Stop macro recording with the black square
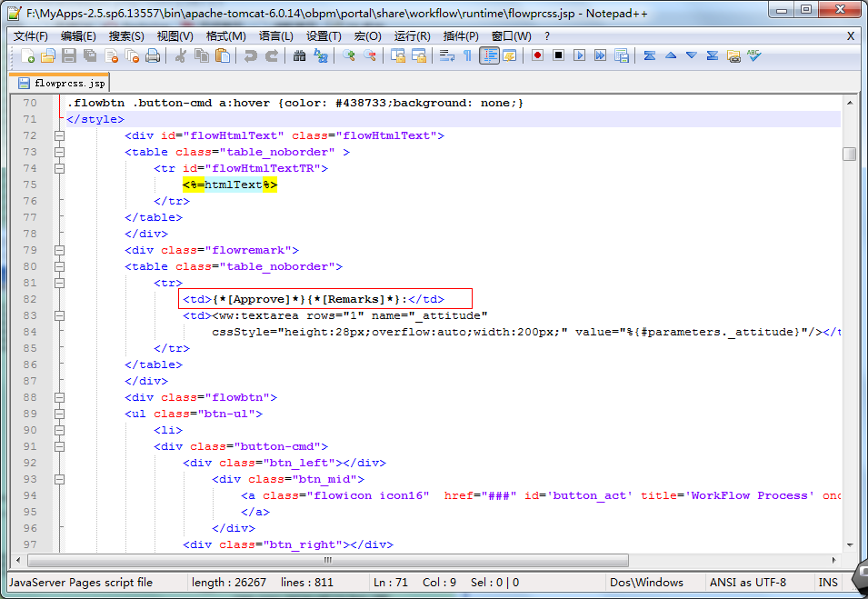Screen dimensions: 868x599 pyautogui.click(x=558, y=55)
